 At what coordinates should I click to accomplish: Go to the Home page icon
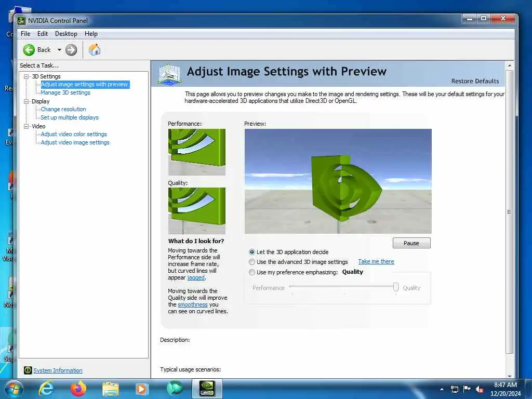[x=95, y=50]
